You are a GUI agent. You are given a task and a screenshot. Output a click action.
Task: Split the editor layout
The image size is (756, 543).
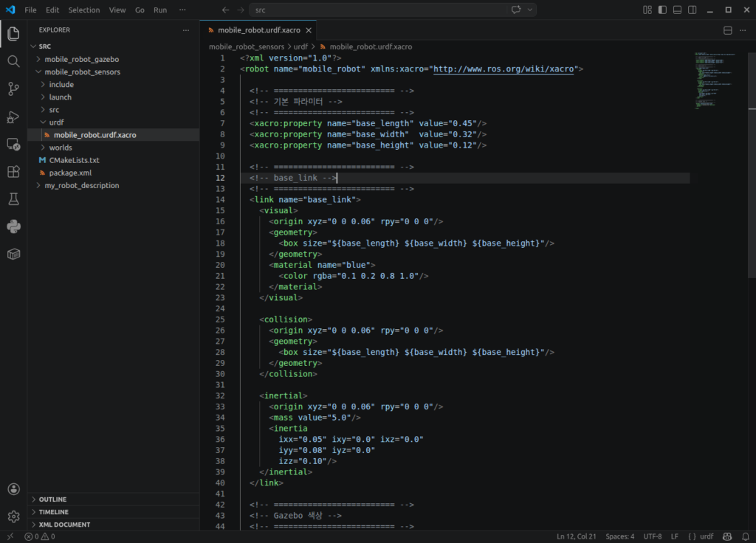tap(727, 30)
